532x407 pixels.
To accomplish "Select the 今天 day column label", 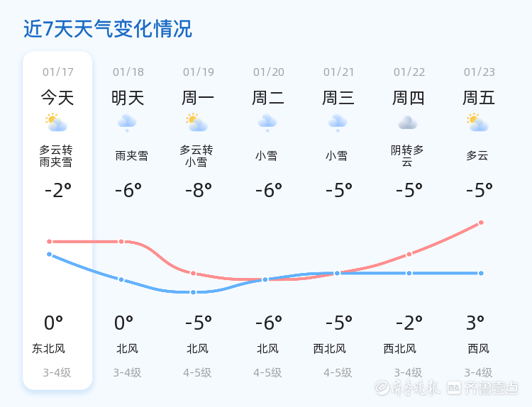I will [x=57, y=97].
